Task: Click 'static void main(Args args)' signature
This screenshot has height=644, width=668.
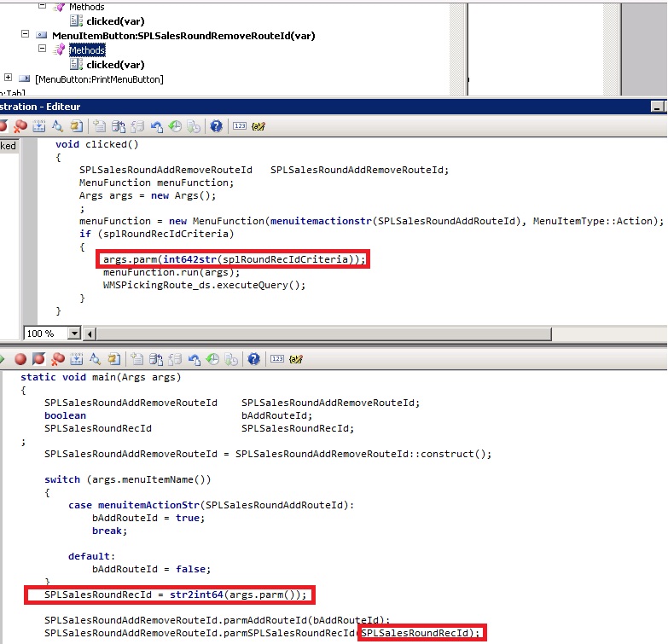Action: (x=101, y=377)
